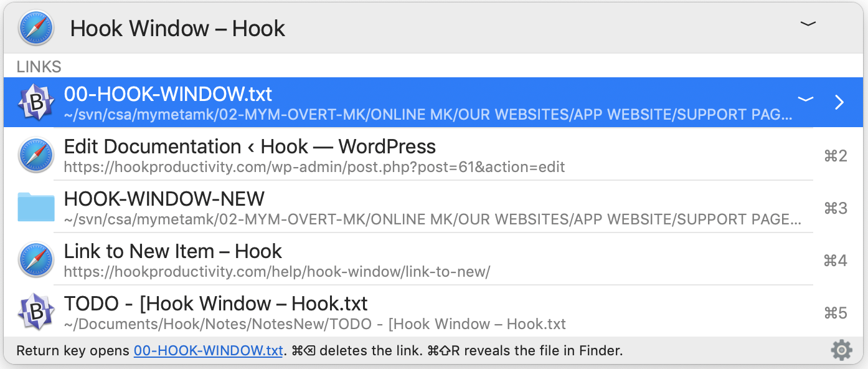The height and width of the screenshot is (369, 868).
Task: Click the right arrow on the selected link row
Action: 839,102
